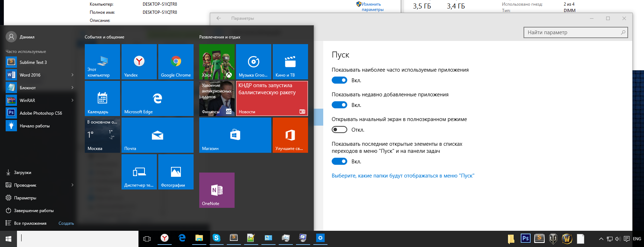Open the Диспетчер телефонов tile
This screenshot has width=644, height=247.
point(139,172)
